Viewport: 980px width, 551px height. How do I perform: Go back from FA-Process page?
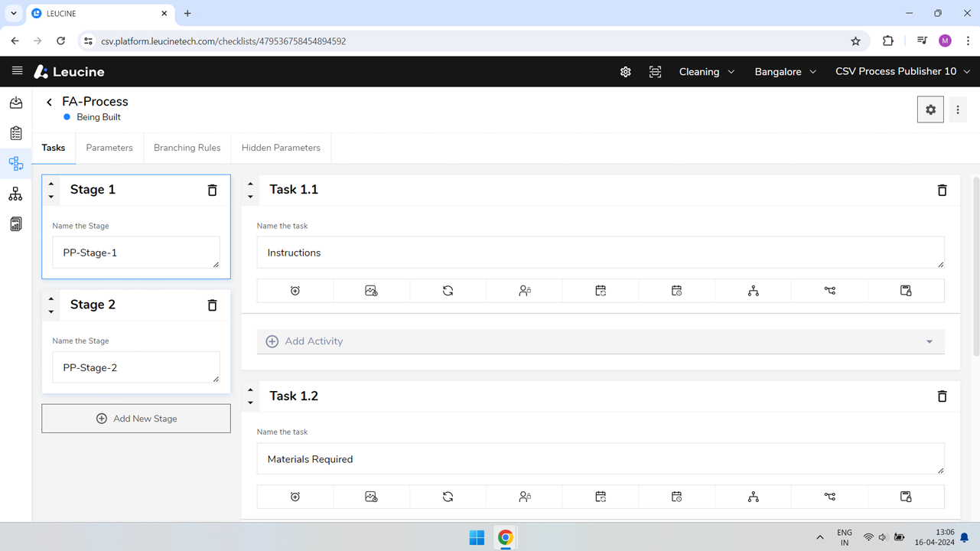49,102
